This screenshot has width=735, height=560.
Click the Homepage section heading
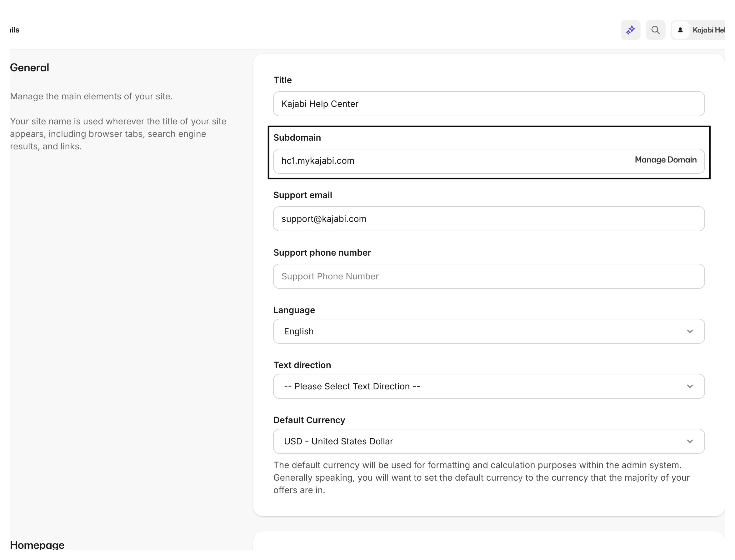pos(37,545)
